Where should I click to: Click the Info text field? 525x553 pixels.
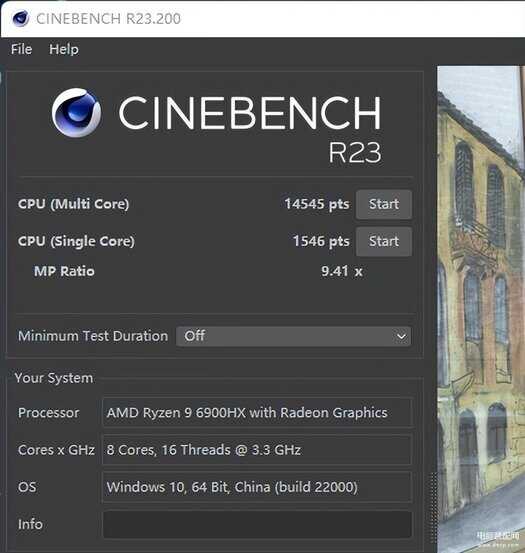257,524
